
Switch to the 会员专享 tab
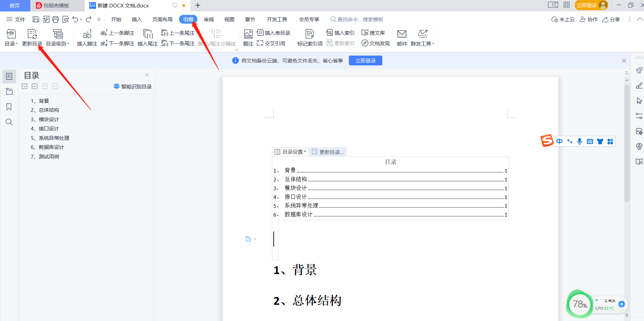point(309,19)
